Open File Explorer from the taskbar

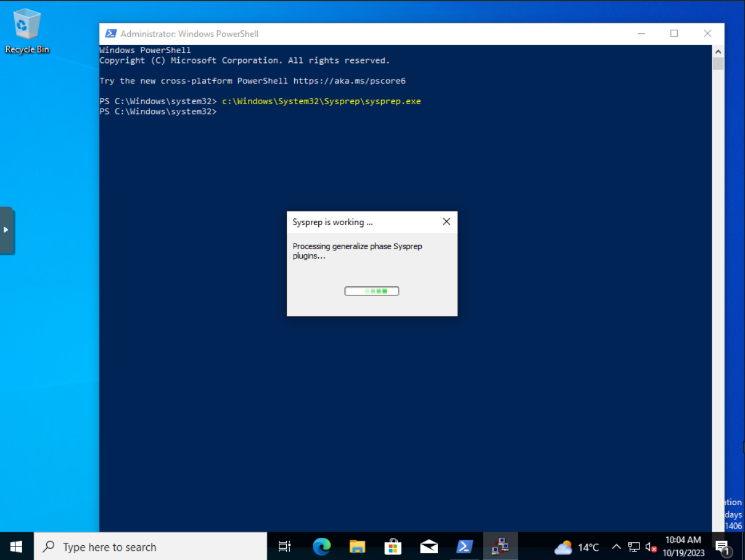pos(357,546)
